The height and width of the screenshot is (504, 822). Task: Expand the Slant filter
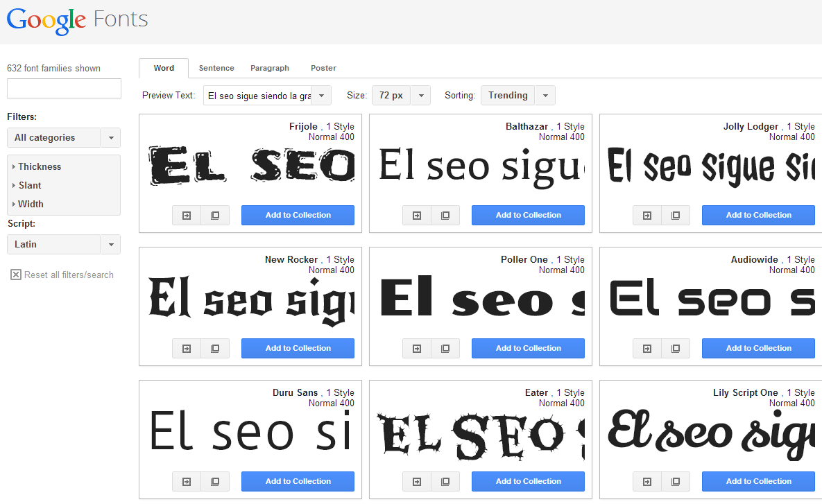point(31,185)
